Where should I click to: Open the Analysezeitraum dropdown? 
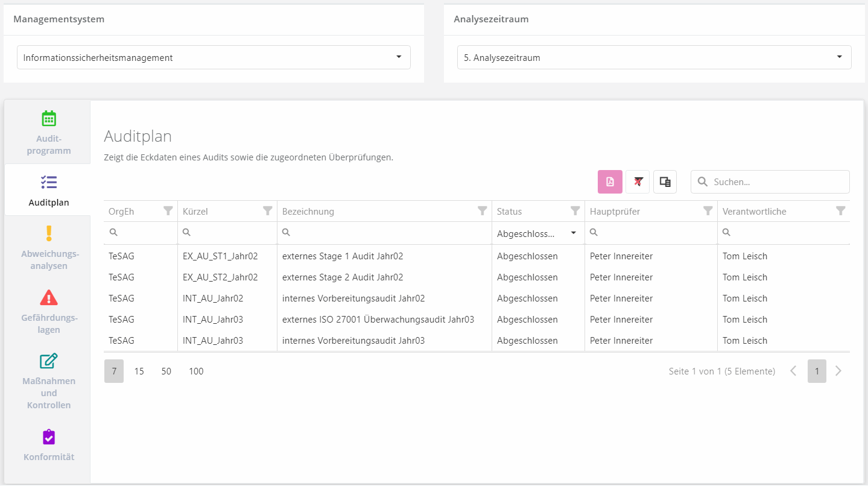654,58
